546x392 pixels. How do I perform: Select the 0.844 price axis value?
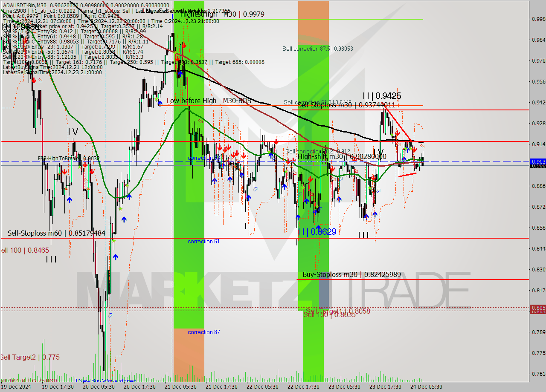(x=538, y=248)
